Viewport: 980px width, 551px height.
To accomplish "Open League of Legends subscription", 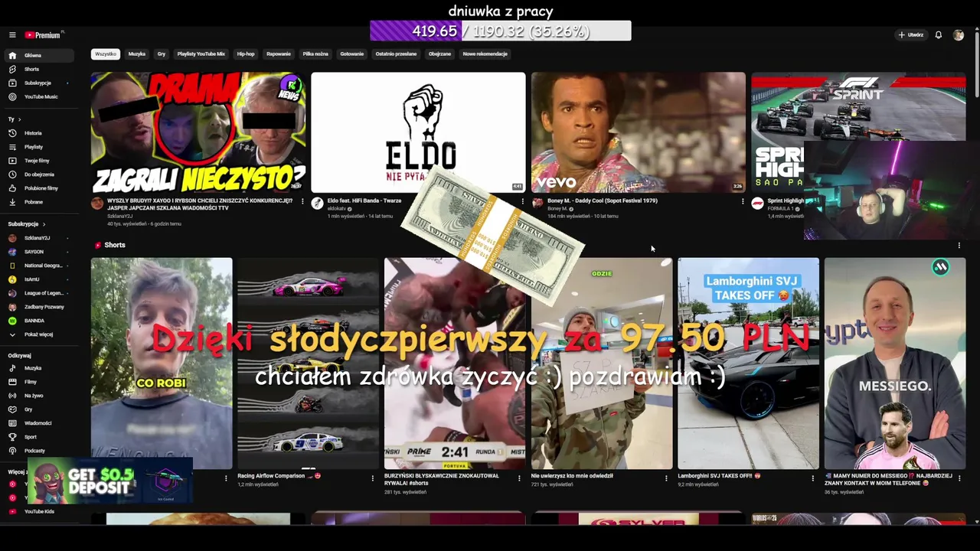I will 41,293.
